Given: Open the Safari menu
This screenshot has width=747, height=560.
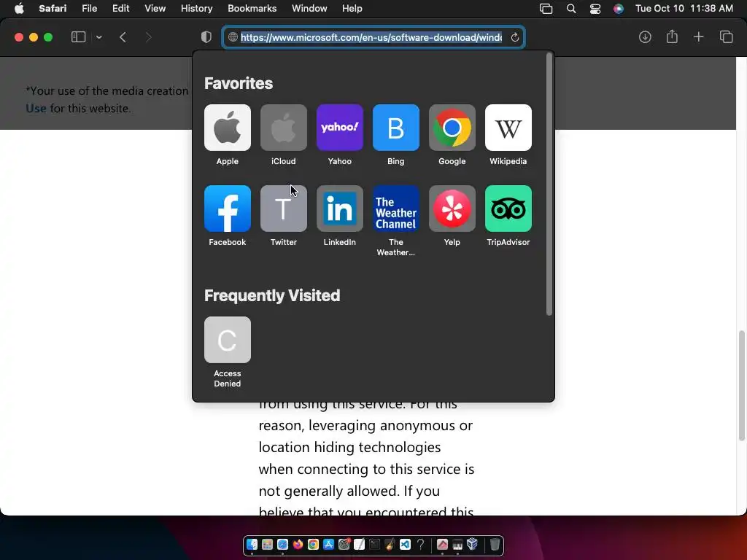Looking at the screenshot, I should click(53, 9).
